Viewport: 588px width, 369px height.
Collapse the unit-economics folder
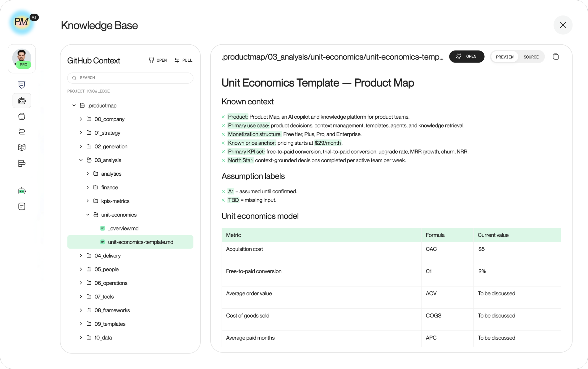(x=88, y=215)
